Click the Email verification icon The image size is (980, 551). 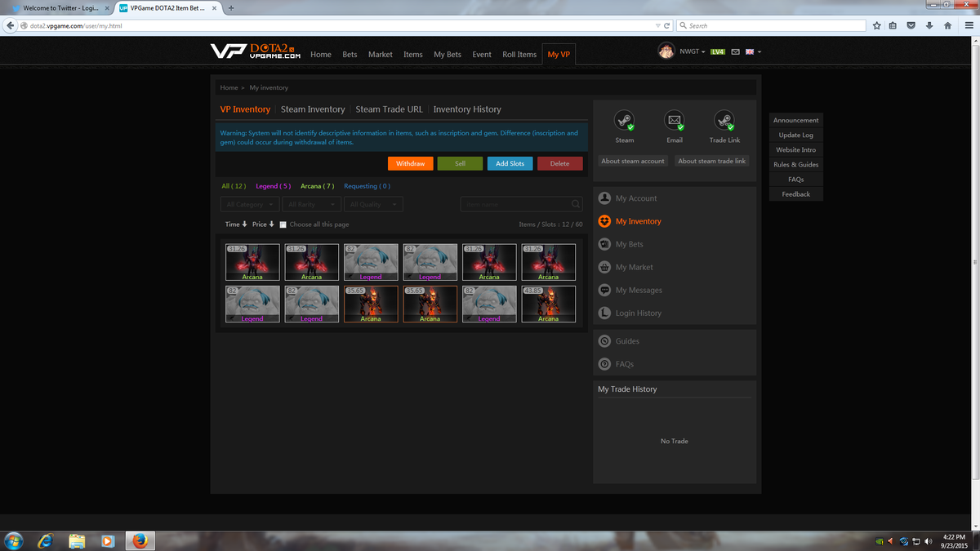[675, 121]
